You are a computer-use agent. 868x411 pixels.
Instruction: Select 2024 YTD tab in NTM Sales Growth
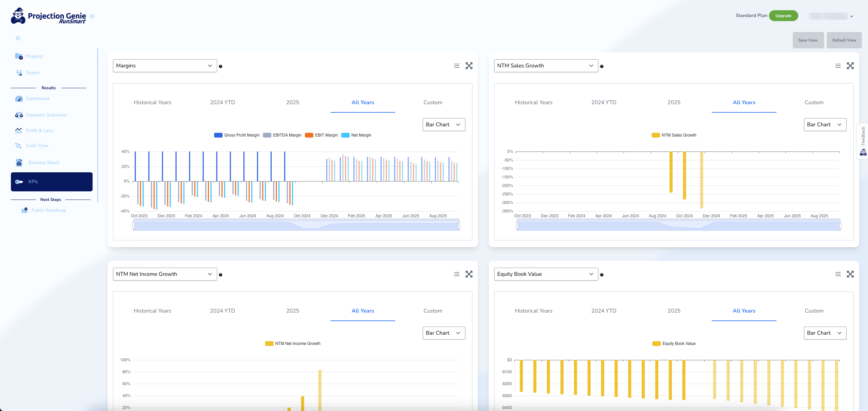pos(604,102)
